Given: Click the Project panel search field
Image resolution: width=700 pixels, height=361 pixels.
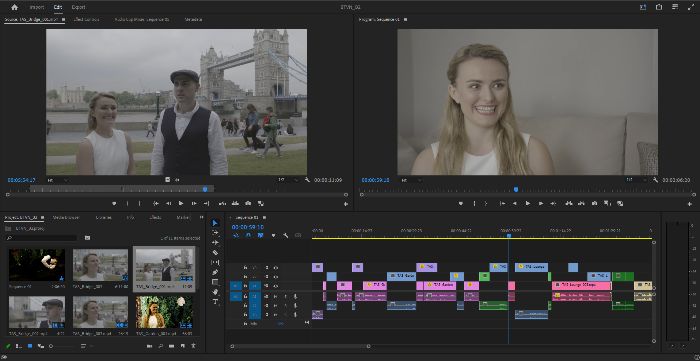Looking at the screenshot, I should 41,238.
